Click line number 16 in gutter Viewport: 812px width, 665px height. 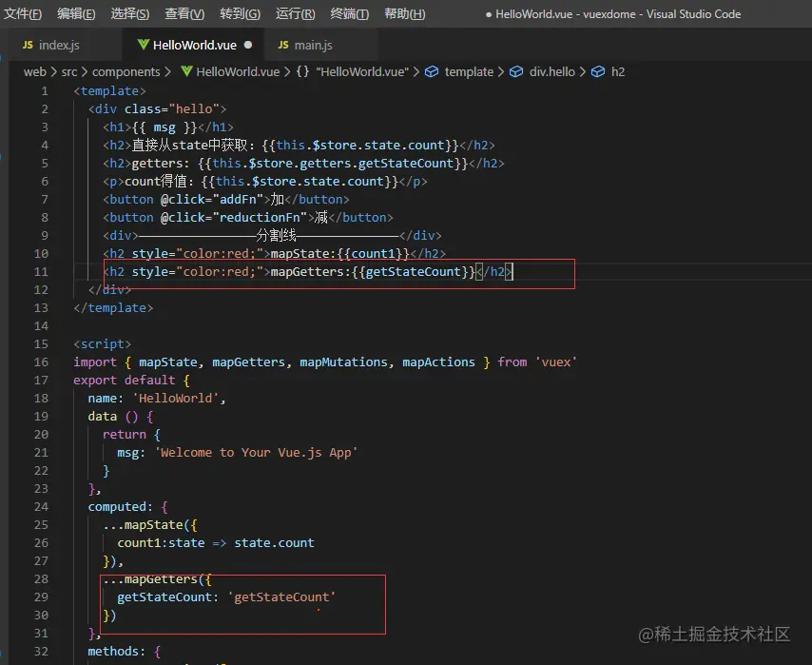(x=41, y=362)
